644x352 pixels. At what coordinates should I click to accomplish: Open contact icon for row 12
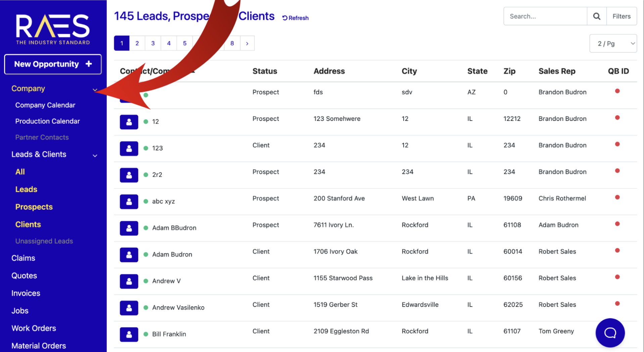tap(129, 122)
